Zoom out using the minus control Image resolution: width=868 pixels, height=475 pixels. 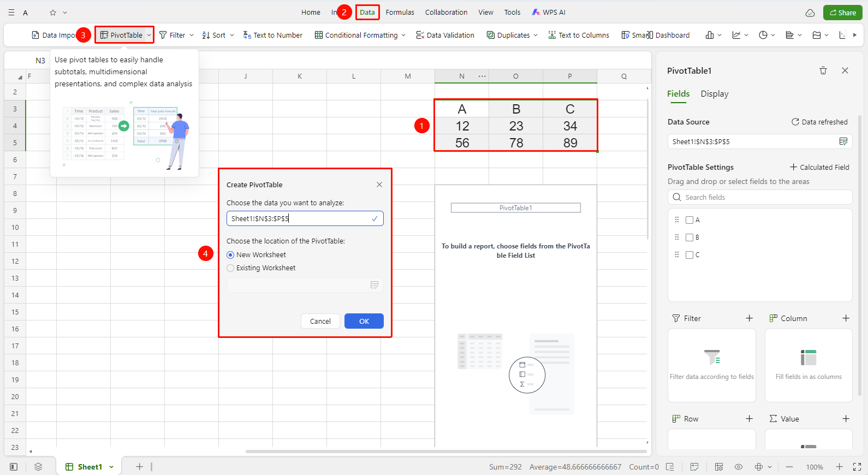pos(789,467)
